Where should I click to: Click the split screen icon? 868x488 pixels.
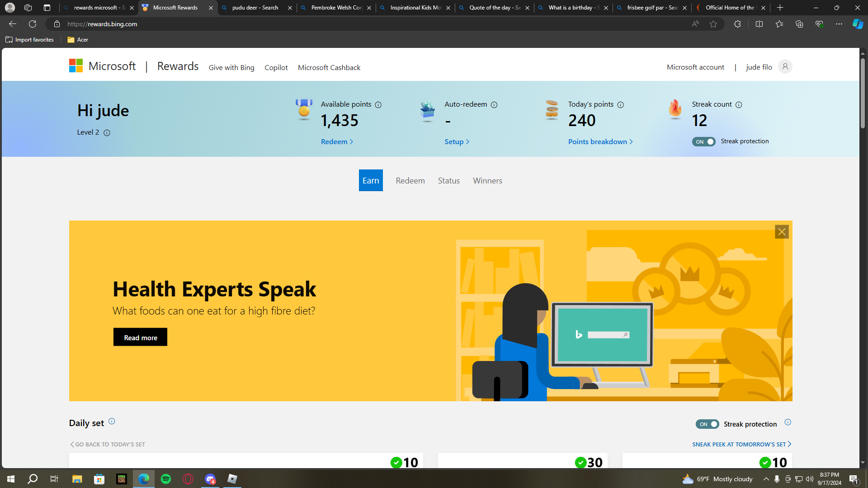(759, 24)
